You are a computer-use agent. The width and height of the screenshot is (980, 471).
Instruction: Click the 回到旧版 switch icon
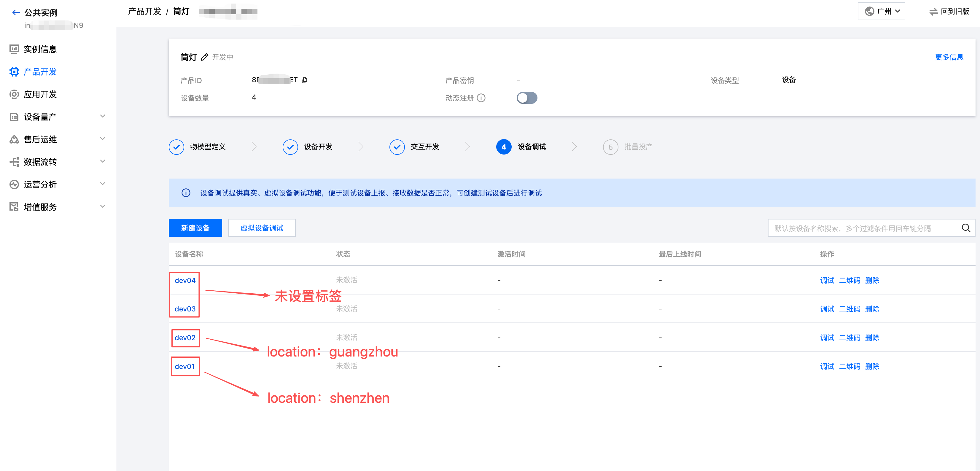pos(933,12)
